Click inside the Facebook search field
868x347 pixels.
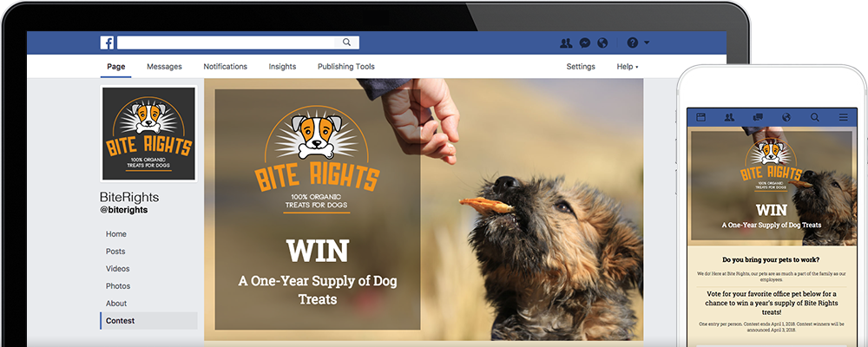click(226, 43)
